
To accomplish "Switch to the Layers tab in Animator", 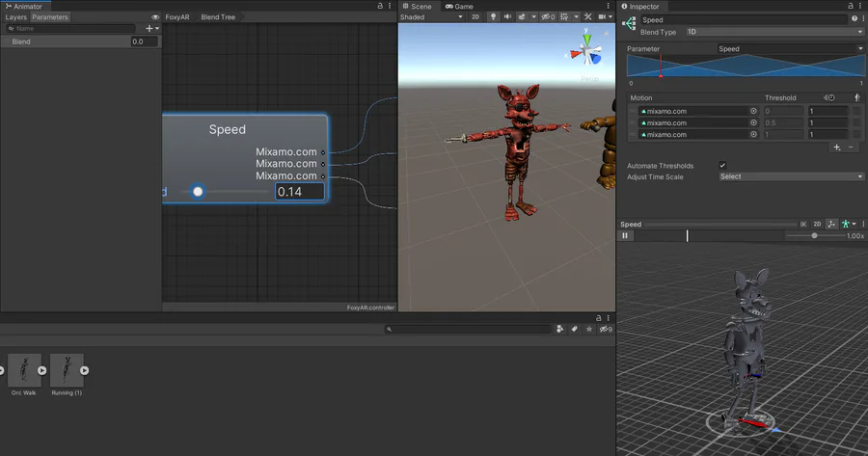I will (16, 17).
